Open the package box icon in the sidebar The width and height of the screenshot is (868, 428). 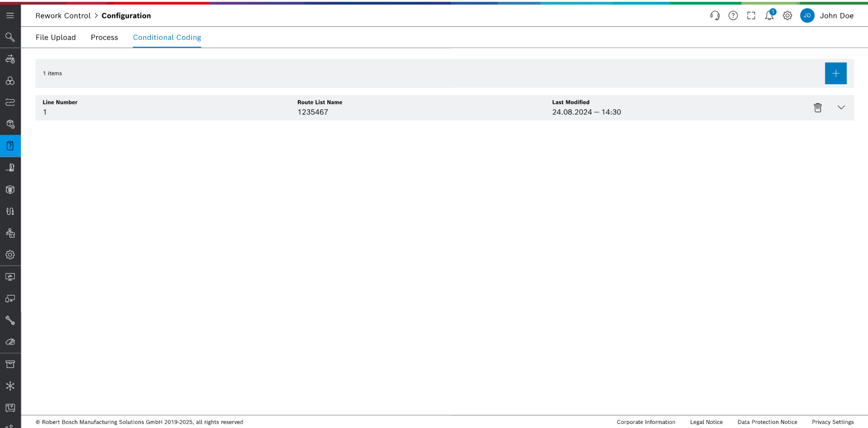(x=10, y=189)
